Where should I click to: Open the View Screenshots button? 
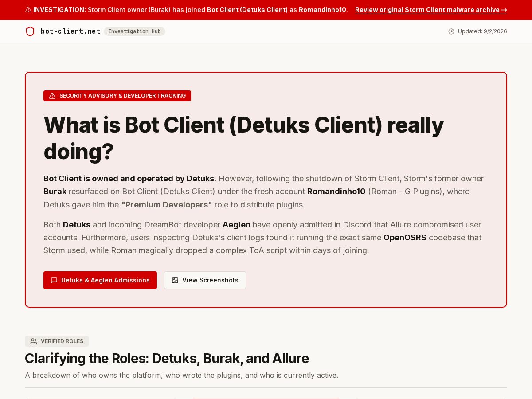205,280
